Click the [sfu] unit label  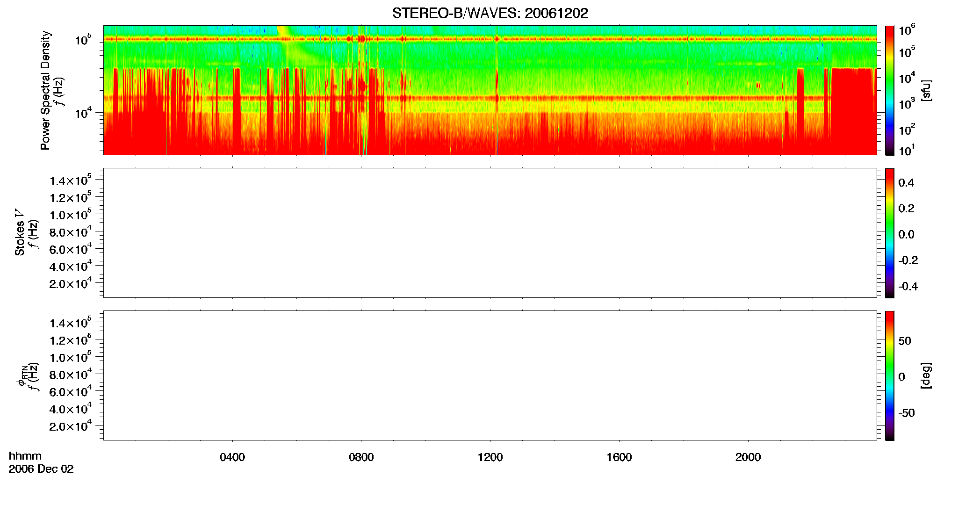coord(926,90)
